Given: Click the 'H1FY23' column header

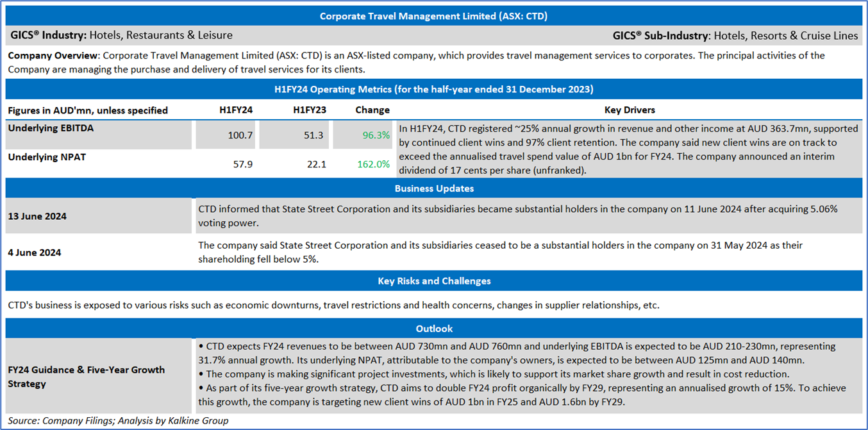Looking at the screenshot, I should point(310,110).
